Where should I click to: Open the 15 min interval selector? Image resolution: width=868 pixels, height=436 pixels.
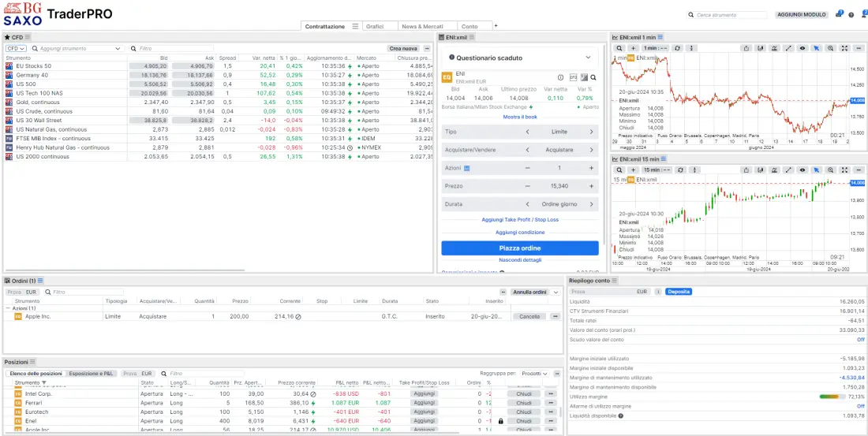point(657,170)
